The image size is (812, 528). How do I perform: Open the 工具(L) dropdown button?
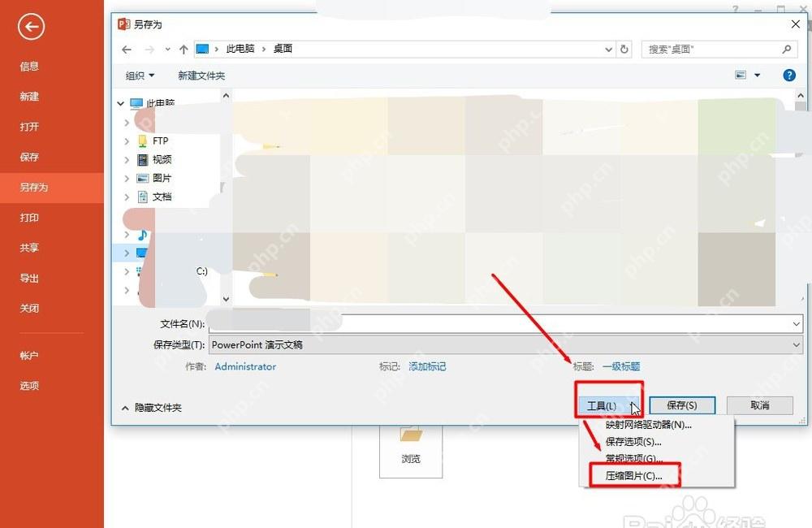click(x=608, y=405)
